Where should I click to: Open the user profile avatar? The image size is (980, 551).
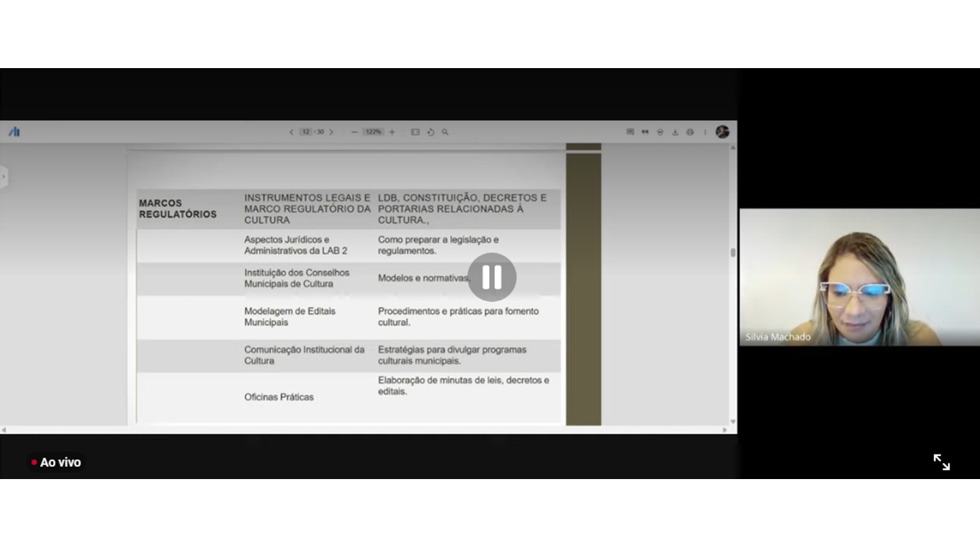722,132
